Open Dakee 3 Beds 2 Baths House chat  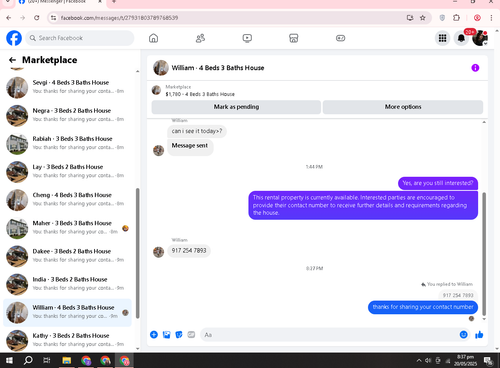tap(67, 256)
